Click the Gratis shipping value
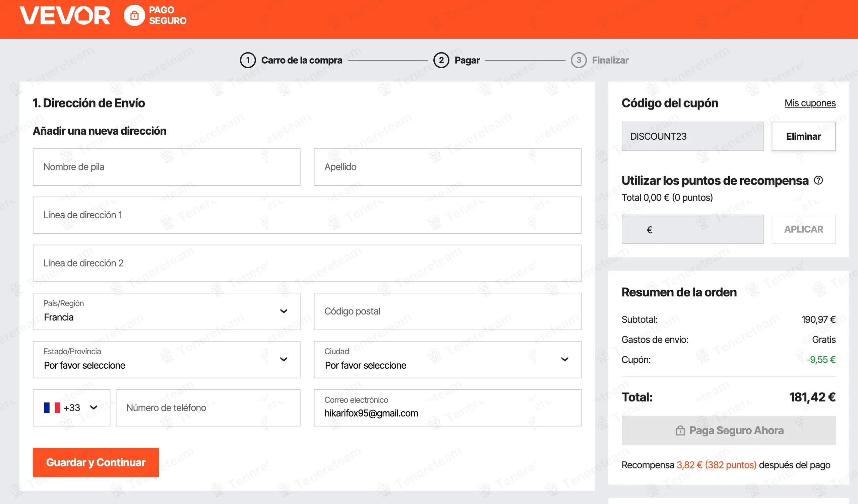Viewport: 858px width, 504px height. (x=823, y=340)
